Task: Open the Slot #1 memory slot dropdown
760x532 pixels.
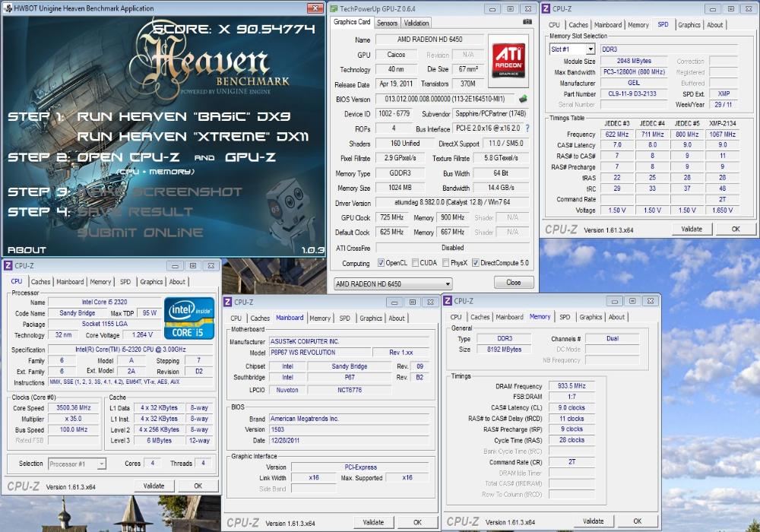Action: (572, 49)
